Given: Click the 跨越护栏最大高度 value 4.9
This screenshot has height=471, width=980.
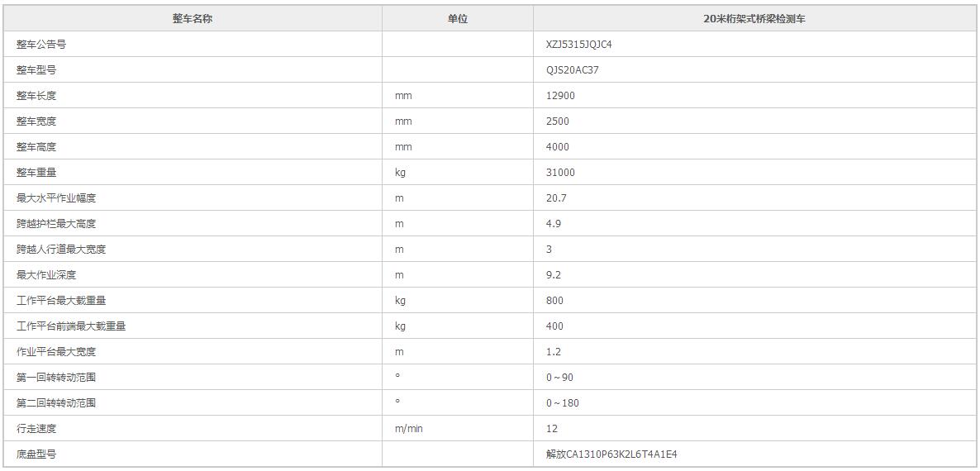Looking at the screenshot, I should [554, 224].
